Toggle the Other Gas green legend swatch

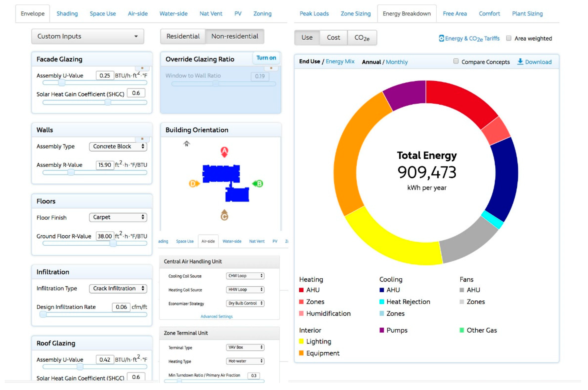461,330
